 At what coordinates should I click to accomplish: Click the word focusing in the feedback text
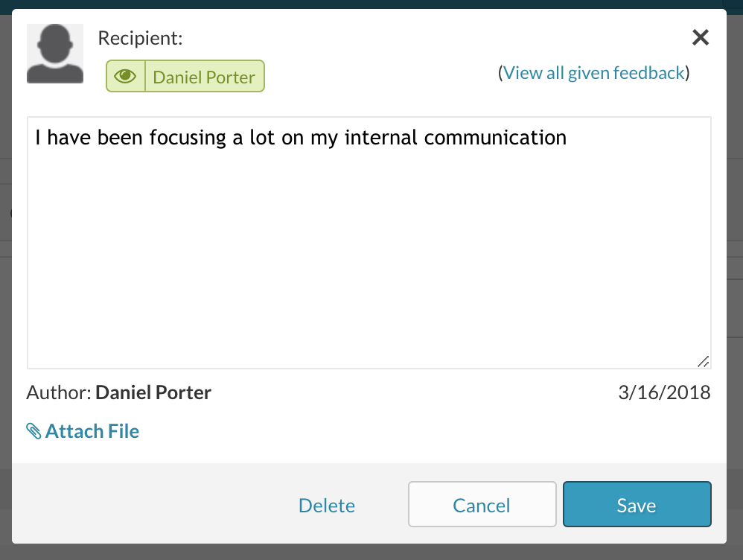tap(188, 138)
